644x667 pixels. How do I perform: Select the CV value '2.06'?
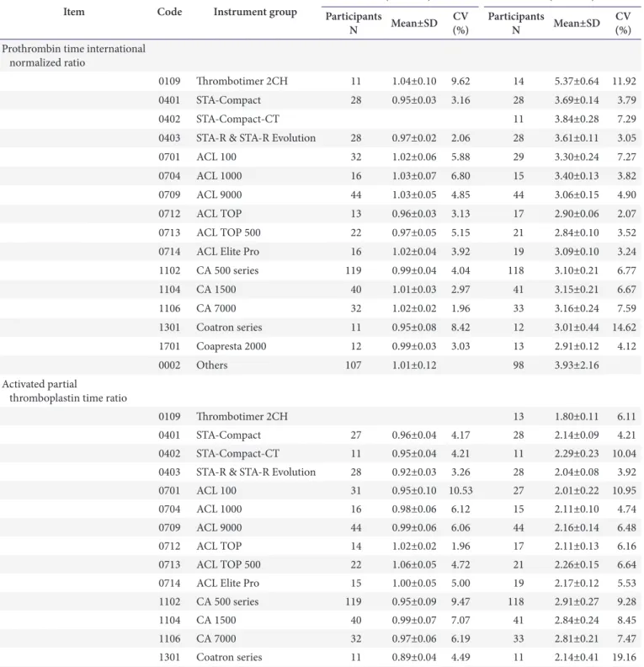pyautogui.click(x=460, y=138)
